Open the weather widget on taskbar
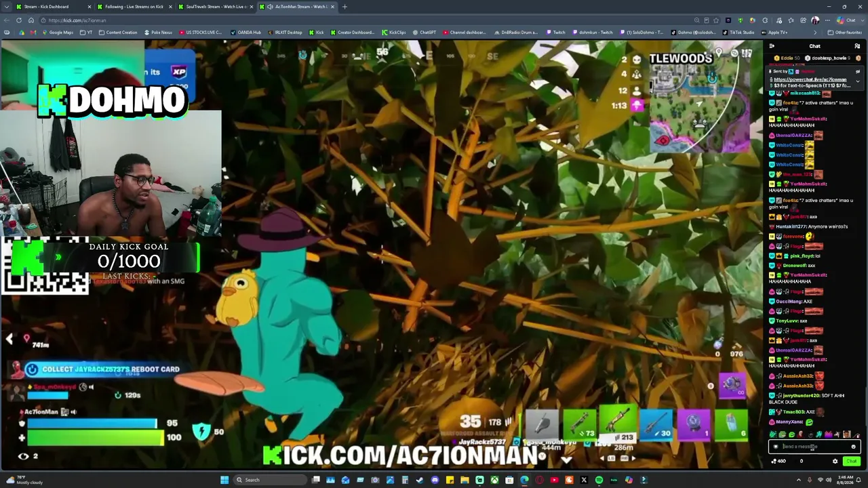 point(24,480)
